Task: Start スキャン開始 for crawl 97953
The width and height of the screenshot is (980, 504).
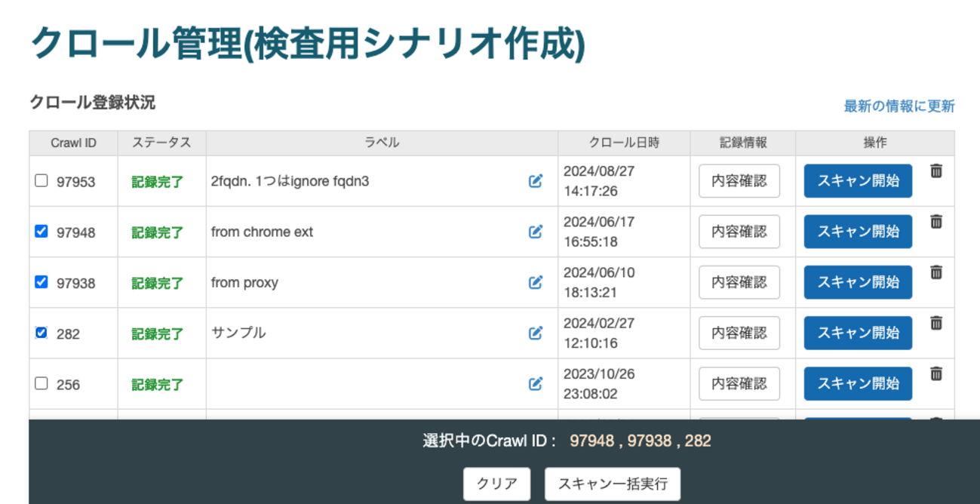Action: [858, 181]
